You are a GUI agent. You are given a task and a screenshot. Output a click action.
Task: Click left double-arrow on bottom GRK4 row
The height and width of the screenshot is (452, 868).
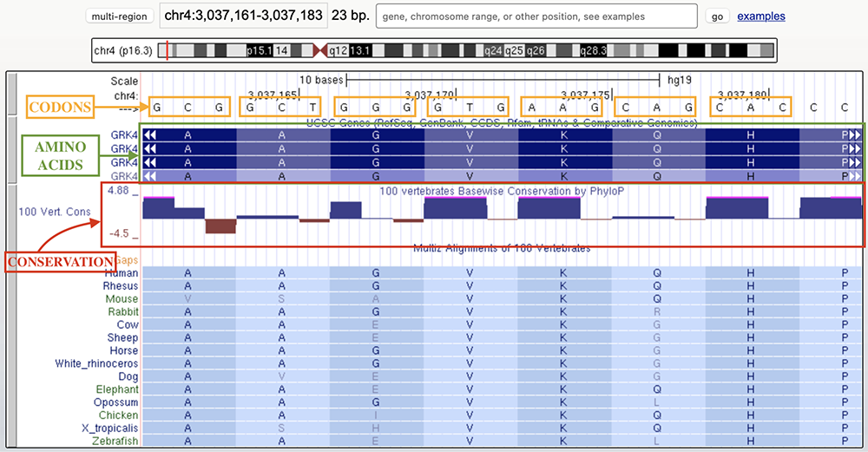click(x=151, y=176)
